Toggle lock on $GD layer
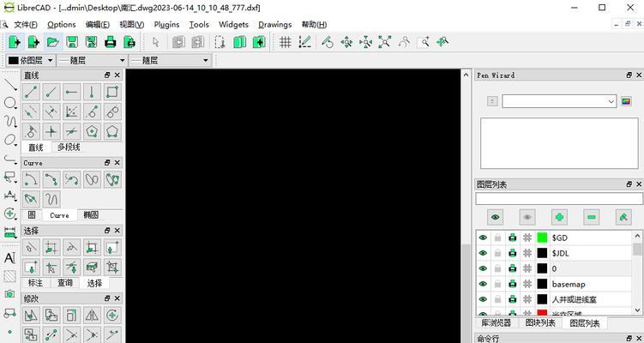644x343 pixels. click(497, 238)
